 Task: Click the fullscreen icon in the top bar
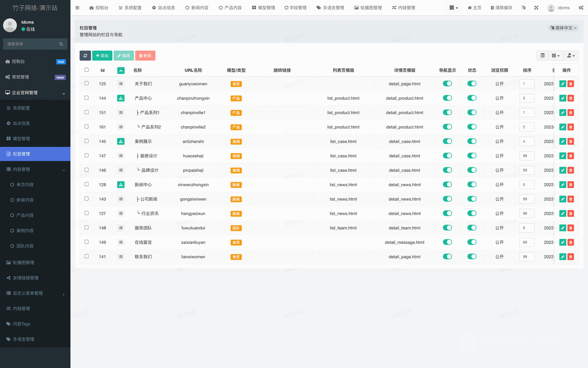(536, 8)
